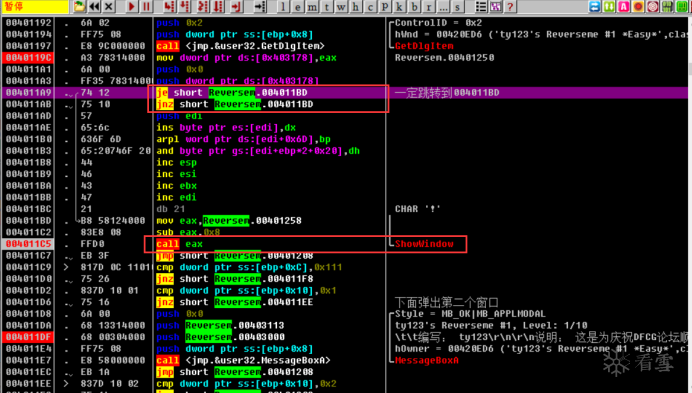Toggle breakpoint at address 004011C5
This screenshot has height=393, width=692.
(x=29, y=244)
